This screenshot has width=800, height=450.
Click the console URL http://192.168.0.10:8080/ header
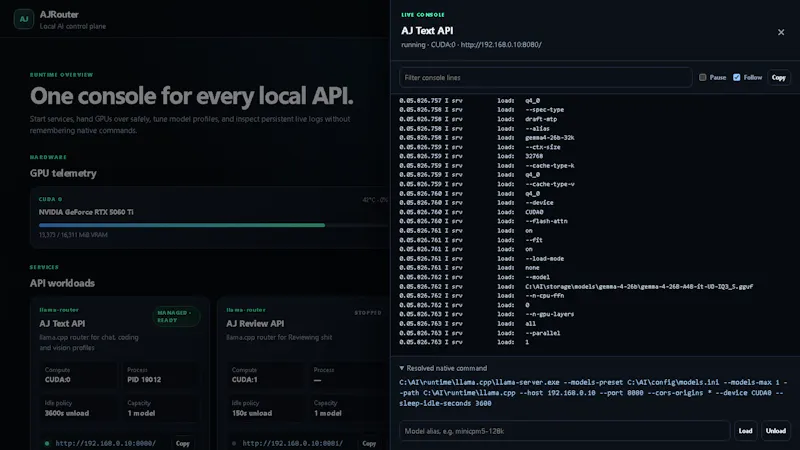[501, 45]
